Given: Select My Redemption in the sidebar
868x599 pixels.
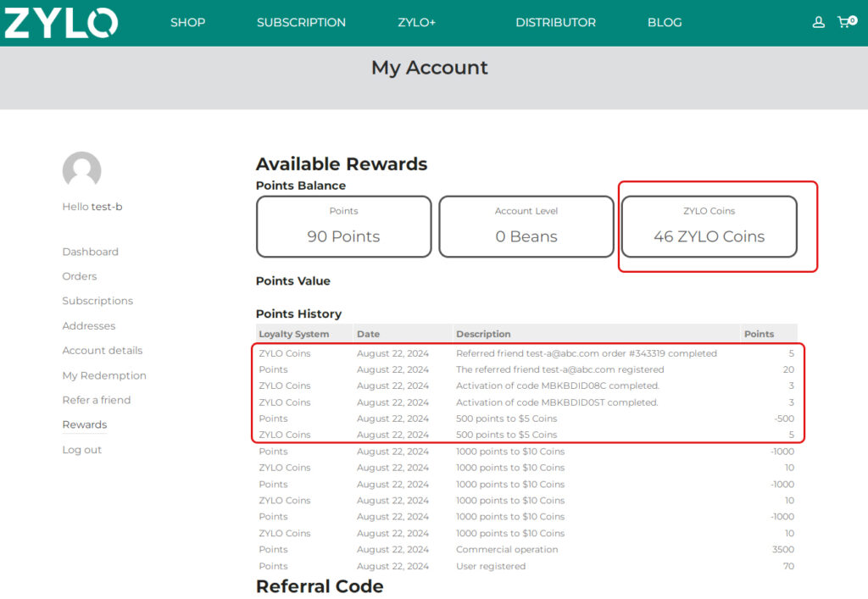Looking at the screenshot, I should coord(104,375).
